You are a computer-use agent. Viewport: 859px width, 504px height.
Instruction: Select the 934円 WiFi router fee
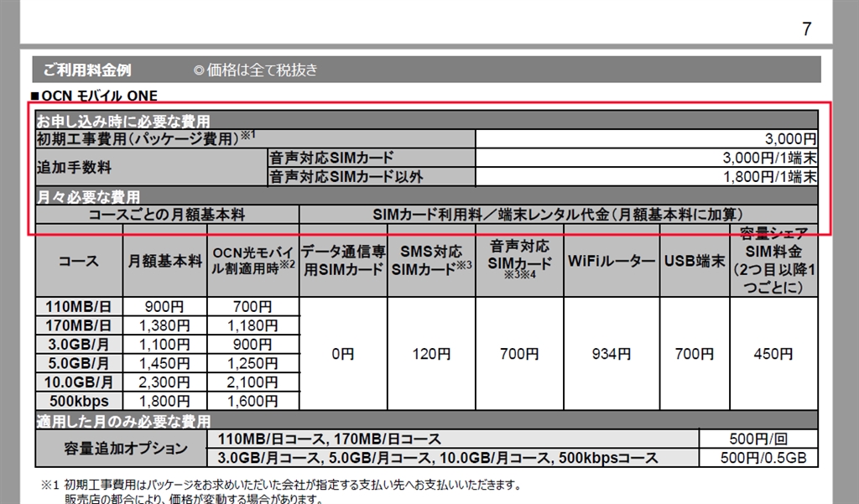coord(612,354)
